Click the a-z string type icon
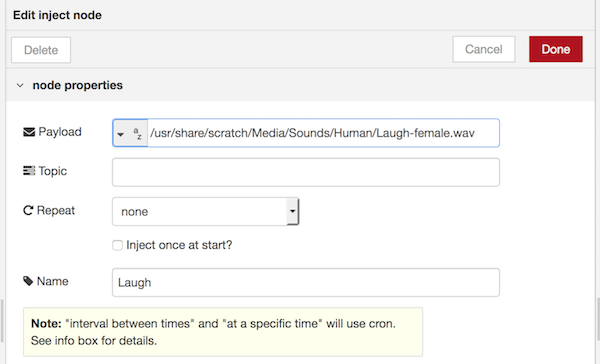 pos(137,134)
